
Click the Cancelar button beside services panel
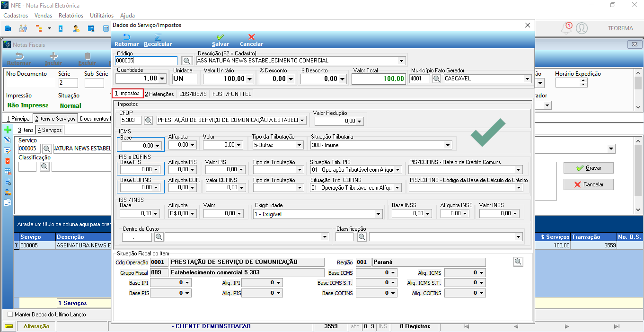click(x=588, y=184)
